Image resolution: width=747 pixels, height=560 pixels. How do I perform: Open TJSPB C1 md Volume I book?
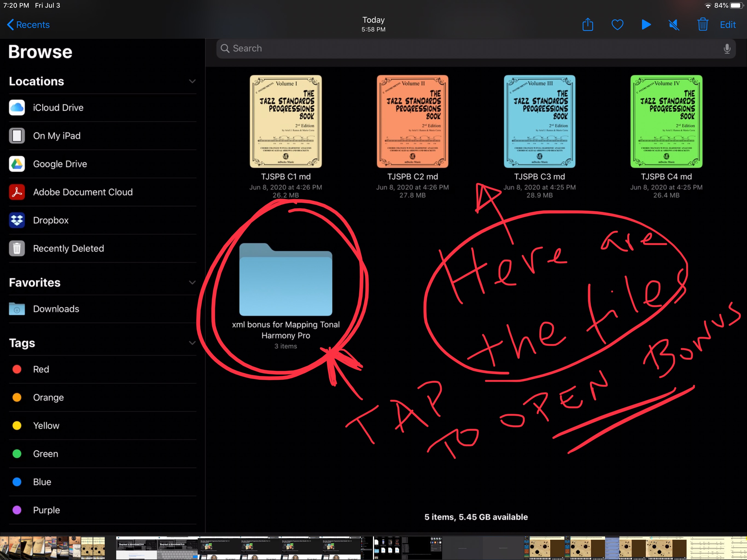pos(286,122)
